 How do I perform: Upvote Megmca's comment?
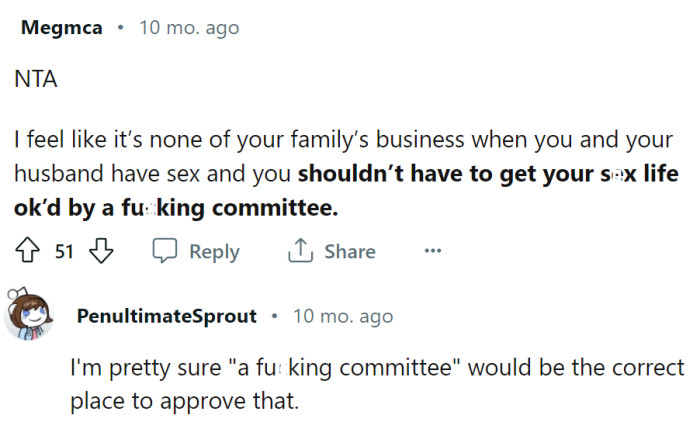tap(28, 251)
